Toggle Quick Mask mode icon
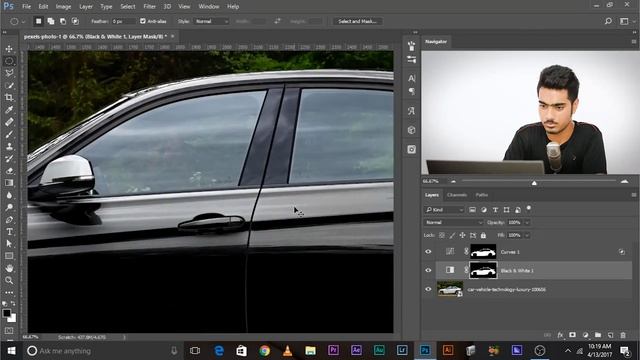This screenshot has height=360, width=640. (x=9, y=330)
